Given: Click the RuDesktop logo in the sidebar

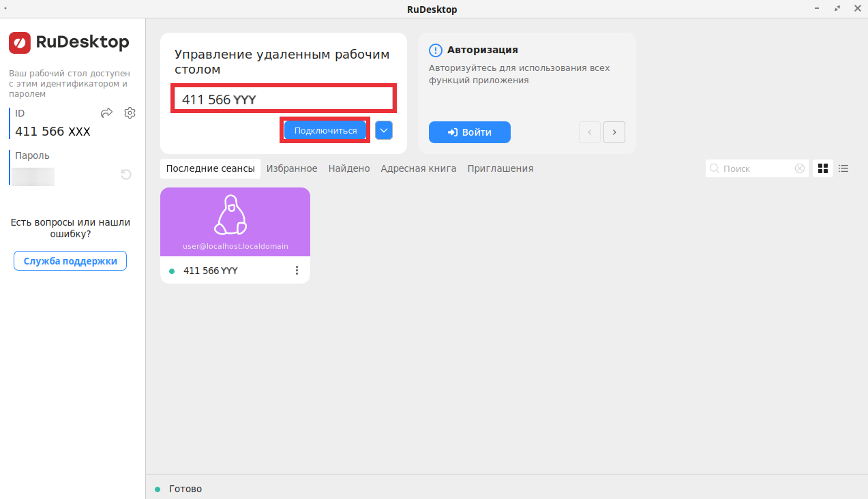Looking at the screenshot, I should tap(69, 42).
